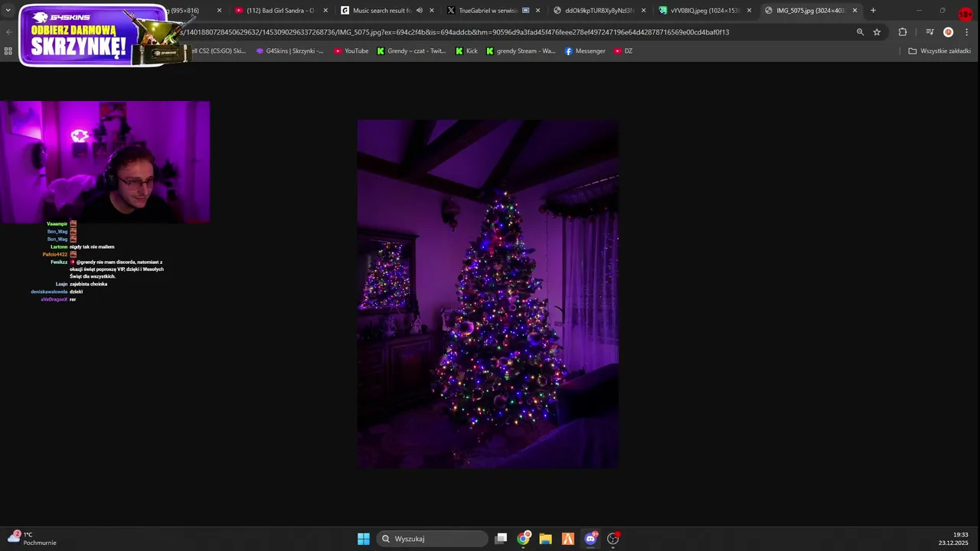Click chat username 'deniskawalowela'
The width and height of the screenshot is (980, 551).
pyautogui.click(x=49, y=292)
